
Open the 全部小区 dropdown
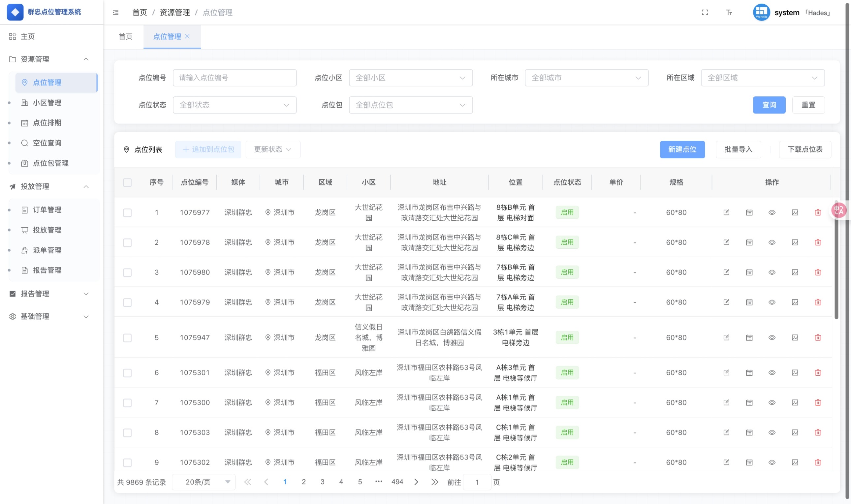(411, 78)
